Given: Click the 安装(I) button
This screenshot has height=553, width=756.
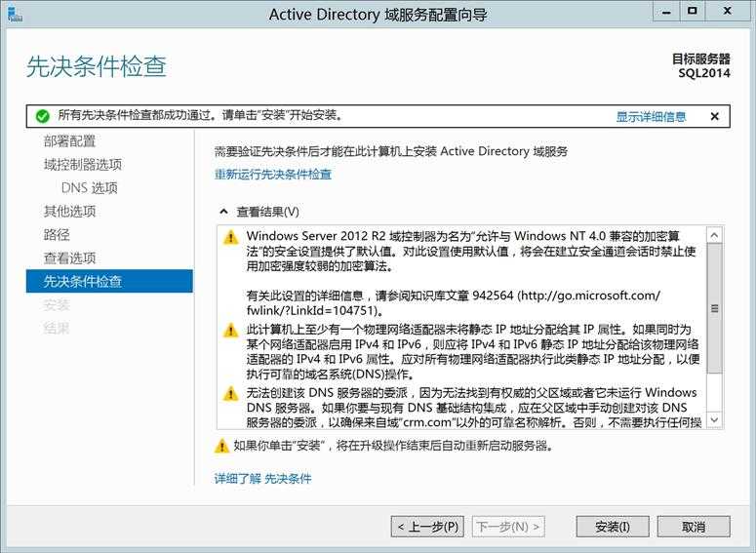Looking at the screenshot, I should [x=613, y=527].
